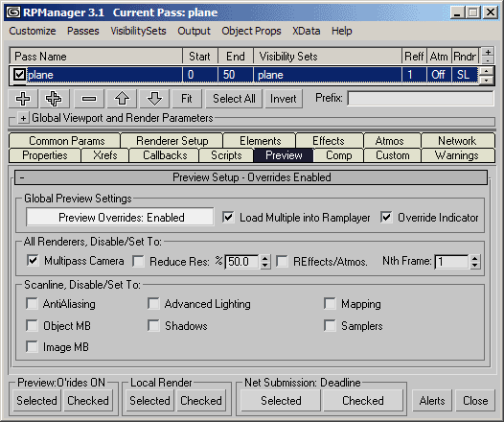The height and width of the screenshot is (422, 504).
Task: Switch to Network tab
Action: tap(457, 141)
